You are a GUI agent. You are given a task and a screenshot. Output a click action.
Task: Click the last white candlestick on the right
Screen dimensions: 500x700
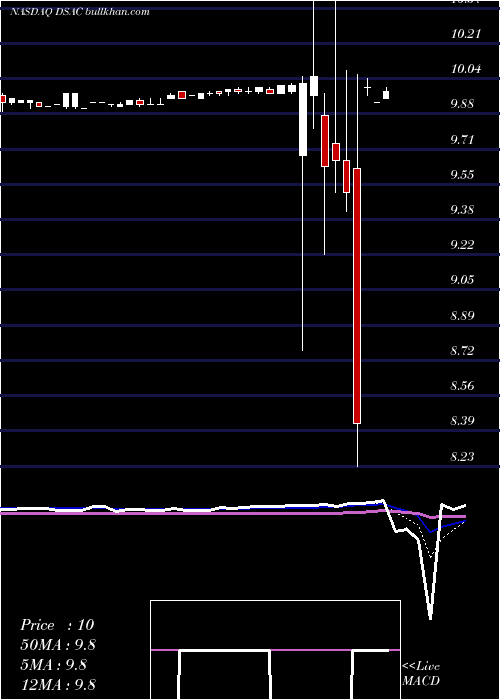[386, 95]
